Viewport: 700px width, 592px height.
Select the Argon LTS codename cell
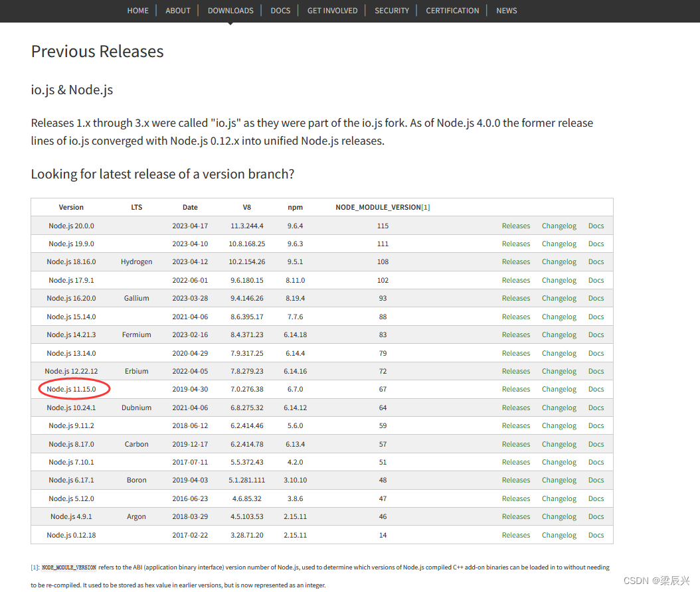tap(136, 516)
